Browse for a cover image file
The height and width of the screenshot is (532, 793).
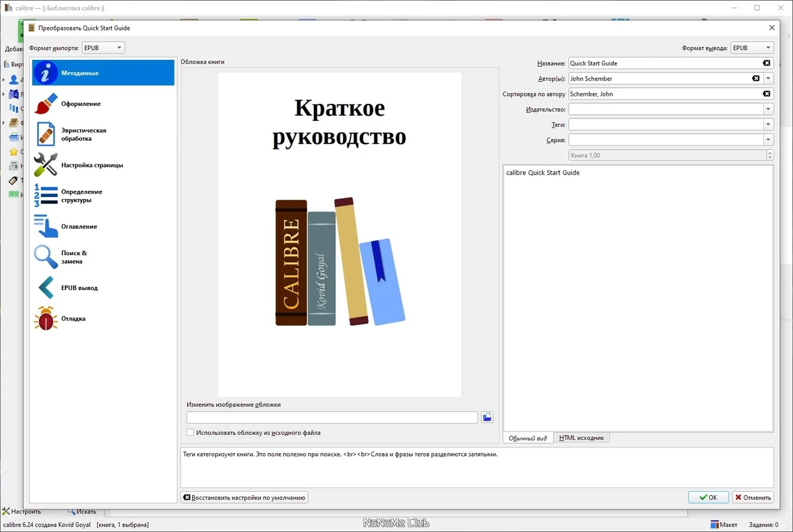coord(487,417)
